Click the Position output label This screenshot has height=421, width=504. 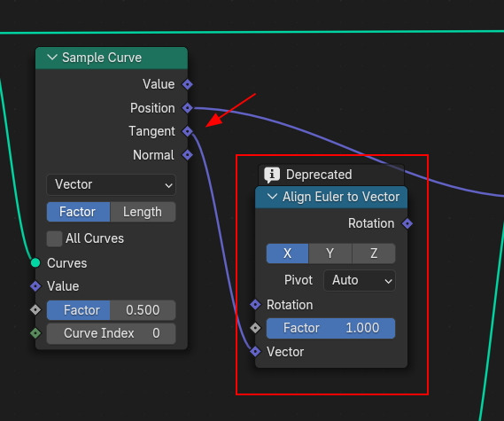[x=152, y=108]
